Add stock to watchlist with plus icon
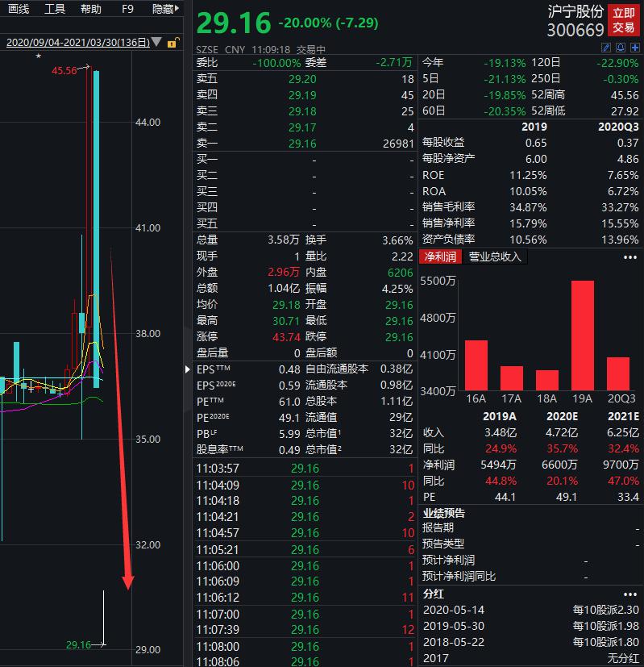644x667 pixels. [x=635, y=48]
